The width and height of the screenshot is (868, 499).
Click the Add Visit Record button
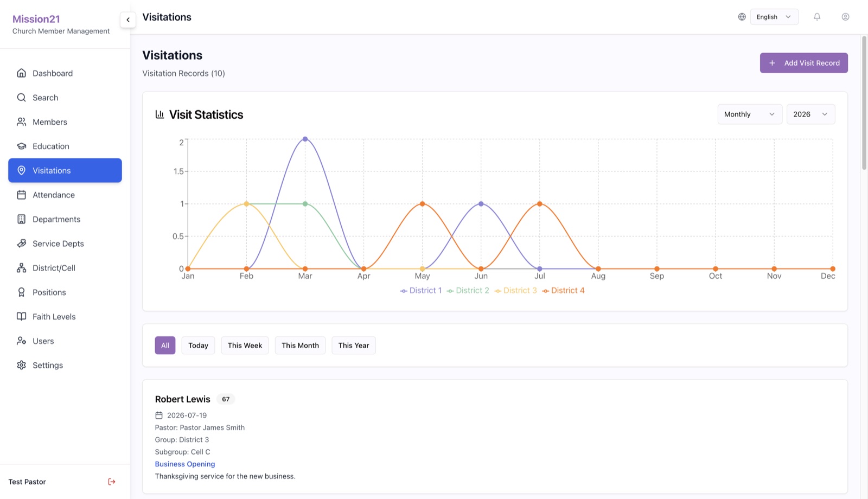[804, 63]
